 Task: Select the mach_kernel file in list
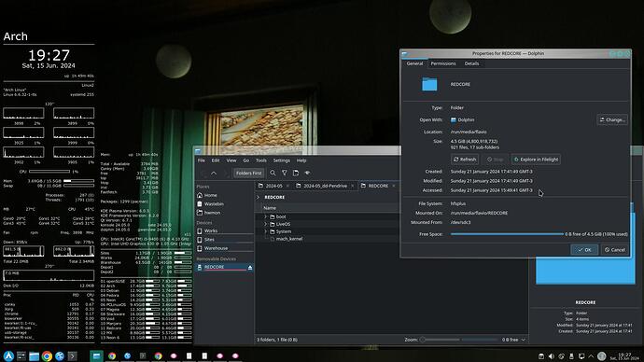(288, 239)
